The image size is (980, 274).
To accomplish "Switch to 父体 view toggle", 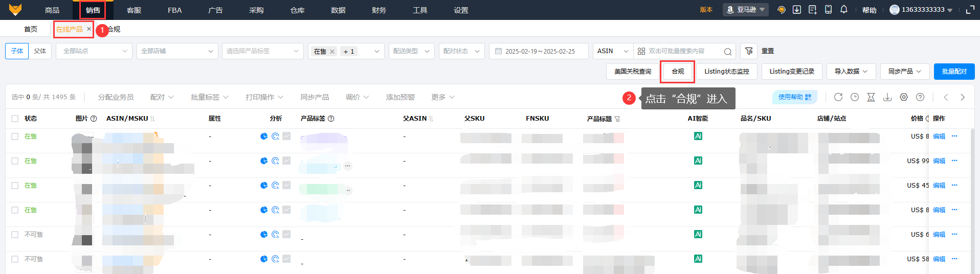I will (40, 51).
